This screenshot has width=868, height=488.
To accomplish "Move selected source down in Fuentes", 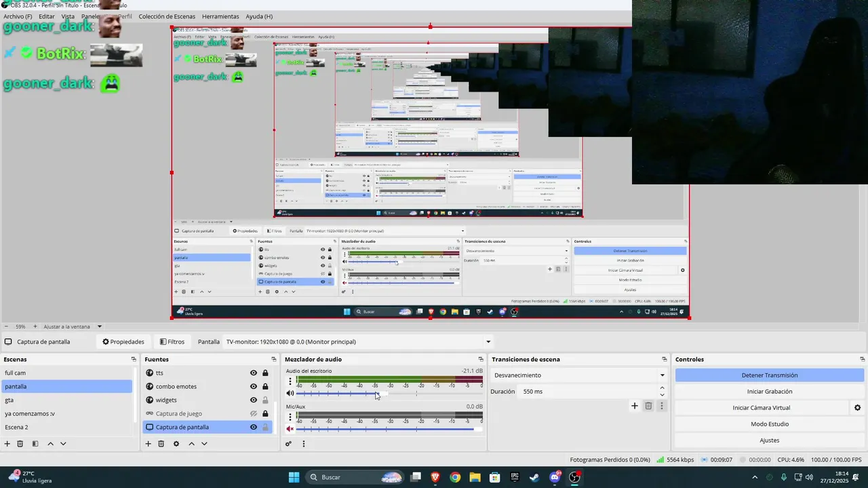I will click(204, 444).
